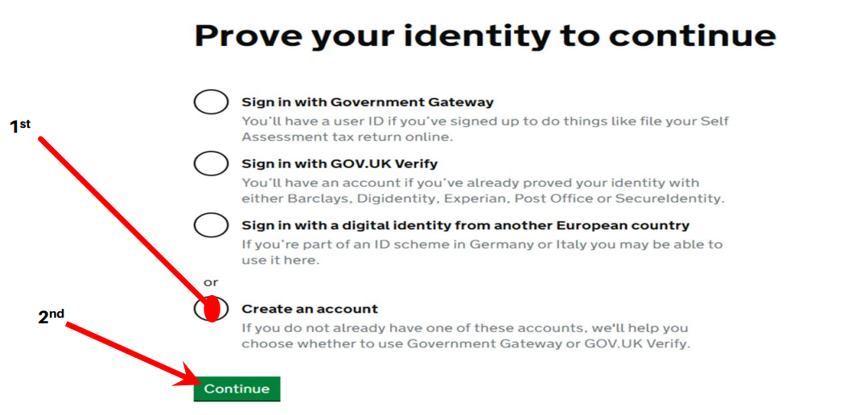The height and width of the screenshot is (415, 868).
Task: Choose the GOV.UK Verify radio option
Action: pos(211,163)
